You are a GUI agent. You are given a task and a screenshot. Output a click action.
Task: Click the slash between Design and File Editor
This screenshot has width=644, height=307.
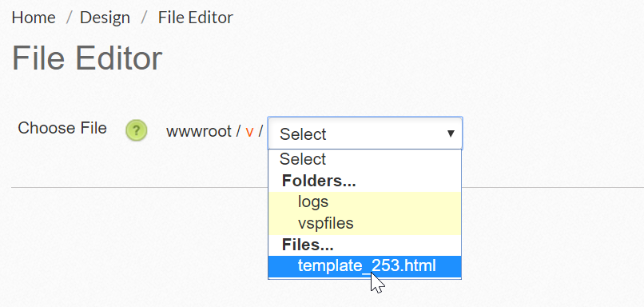click(x=144, y=18)
